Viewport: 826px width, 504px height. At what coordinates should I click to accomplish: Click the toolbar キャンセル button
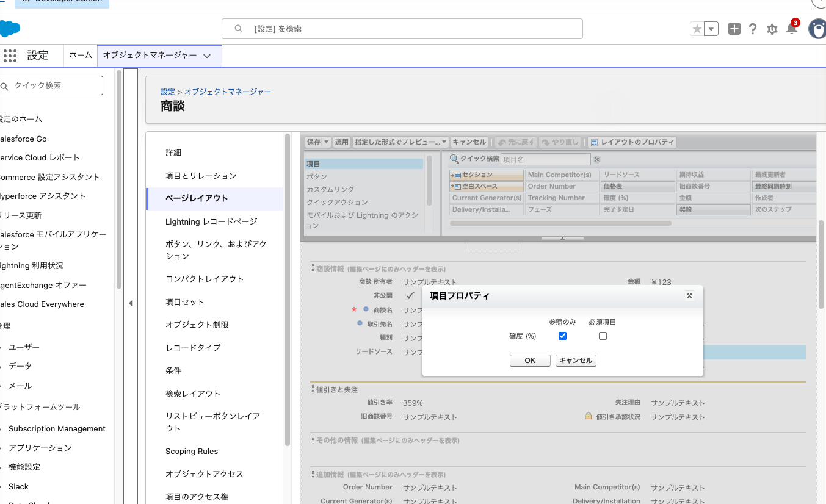pyautogui.click(x=469, y=142)
